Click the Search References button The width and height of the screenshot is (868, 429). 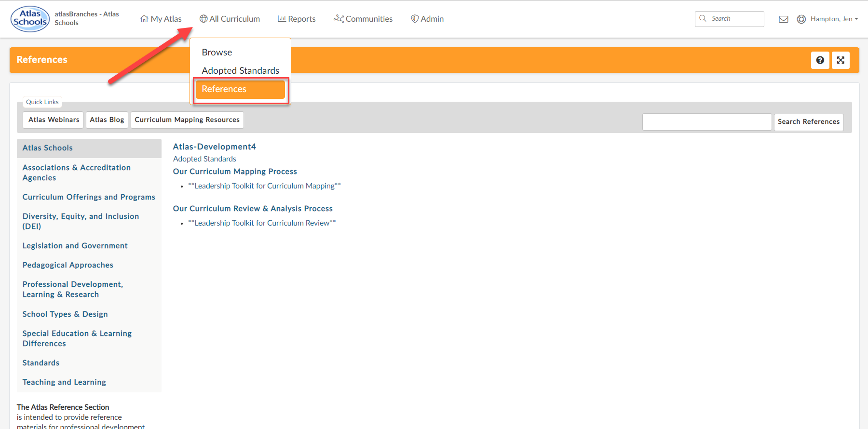(x=809, y=122)
